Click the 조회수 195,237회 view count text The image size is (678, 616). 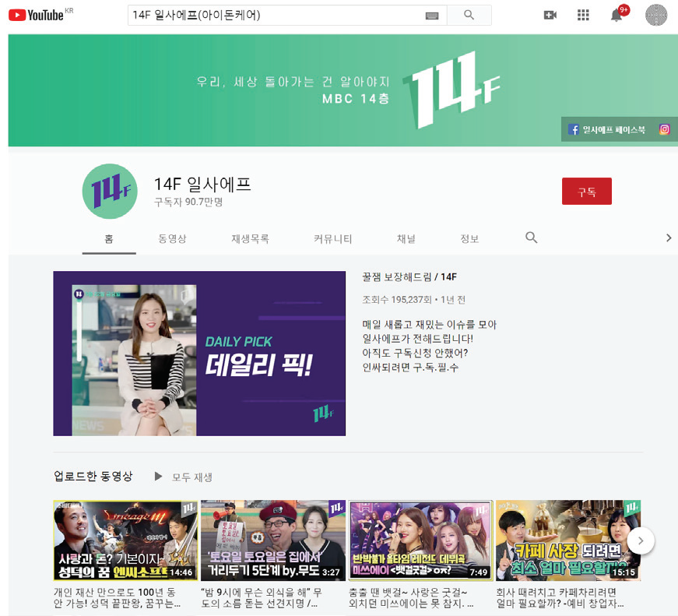click(x=396, y=300)
